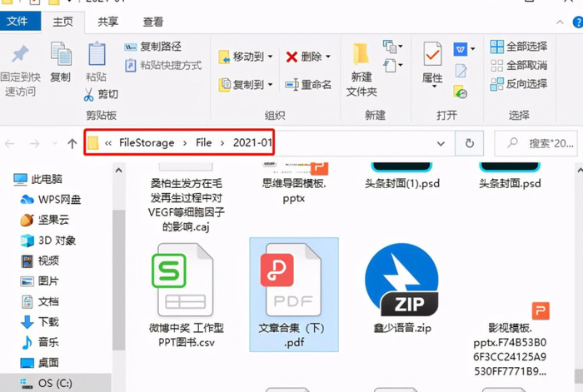The height and width of the screenshot is (392, 583).
Task: Select the 思维导图模板.pptx file
Action: coord(294,184)
